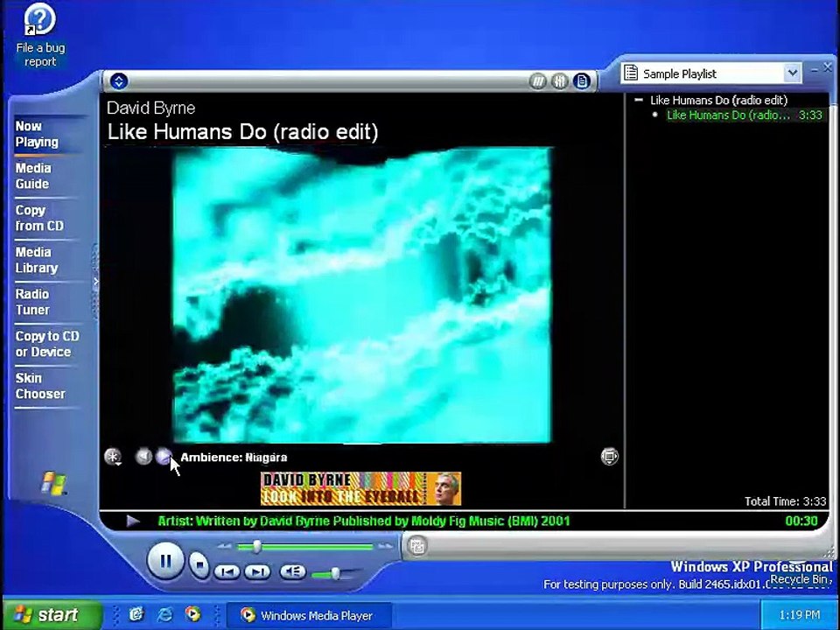The height and width of the screenshot is (630, 840).
Task: Select previous visualization arrow
Action: click(x=143, y=457)
